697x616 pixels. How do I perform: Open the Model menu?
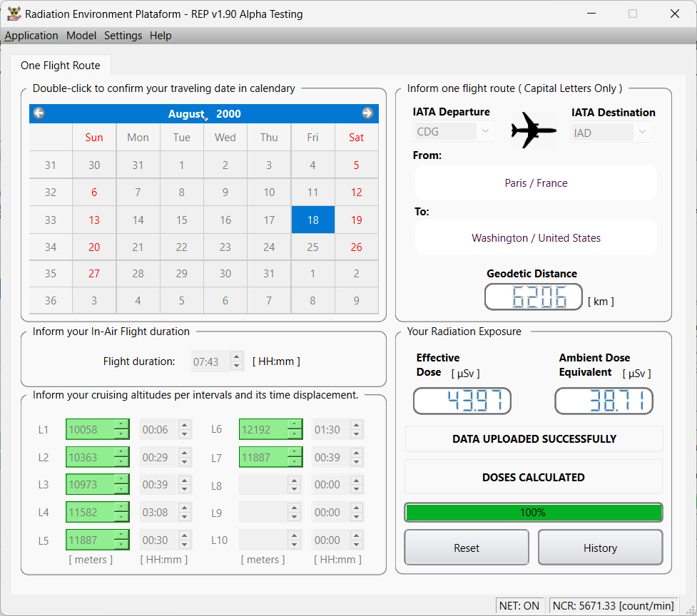point(81,36)
